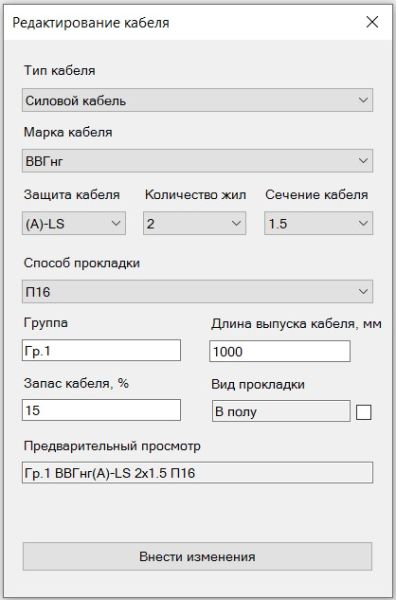
Task: Click the Внести изменения button
Action: point(197,556)
